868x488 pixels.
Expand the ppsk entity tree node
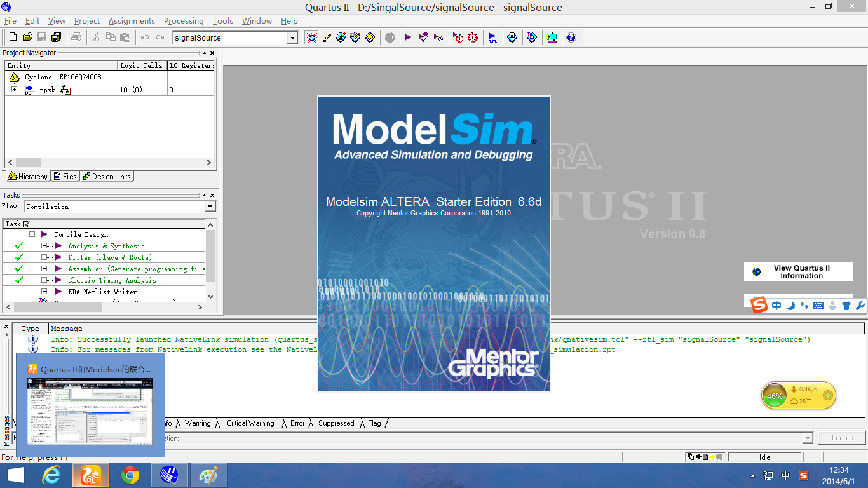15,89
